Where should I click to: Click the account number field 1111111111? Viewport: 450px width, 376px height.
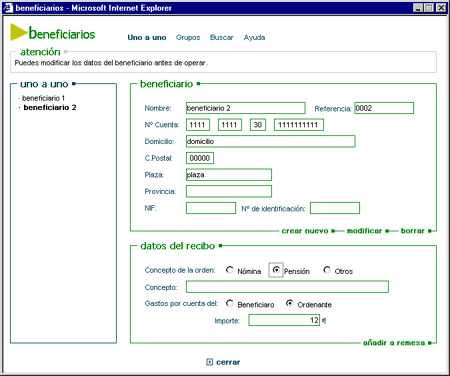click(299, 125)
